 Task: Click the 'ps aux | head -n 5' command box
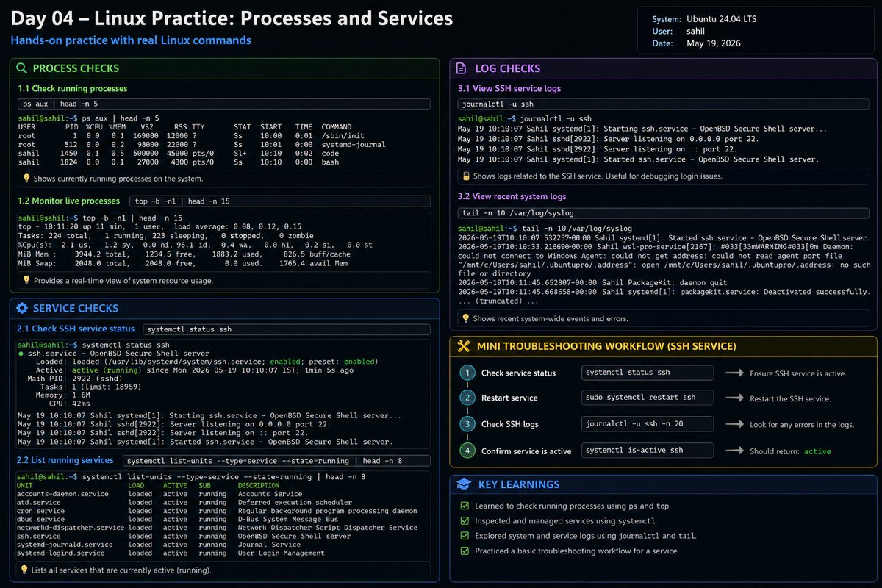(x=224, y=104)
